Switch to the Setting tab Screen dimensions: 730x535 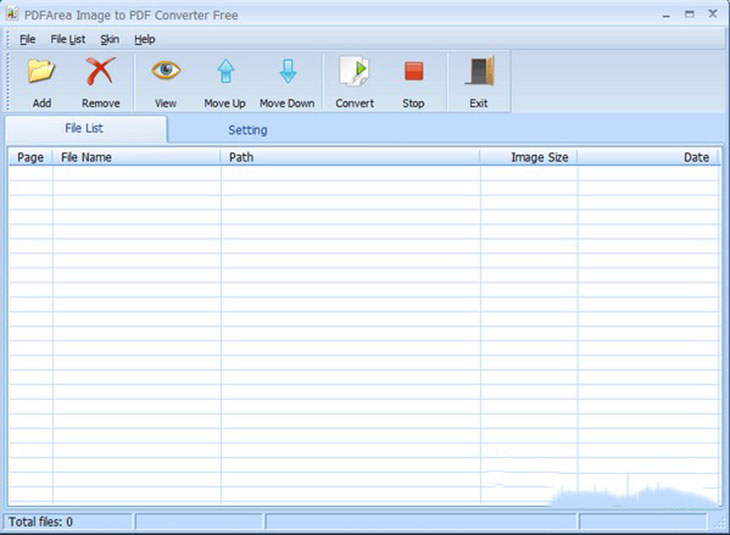point(248,130)
